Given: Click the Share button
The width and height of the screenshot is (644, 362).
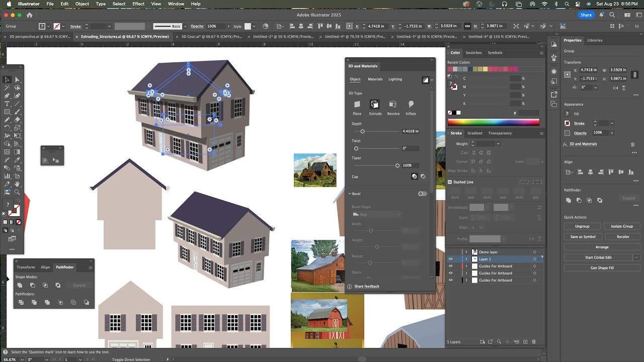Looking at the screenshot, I should pyautogui.click(x=586, y=15).
